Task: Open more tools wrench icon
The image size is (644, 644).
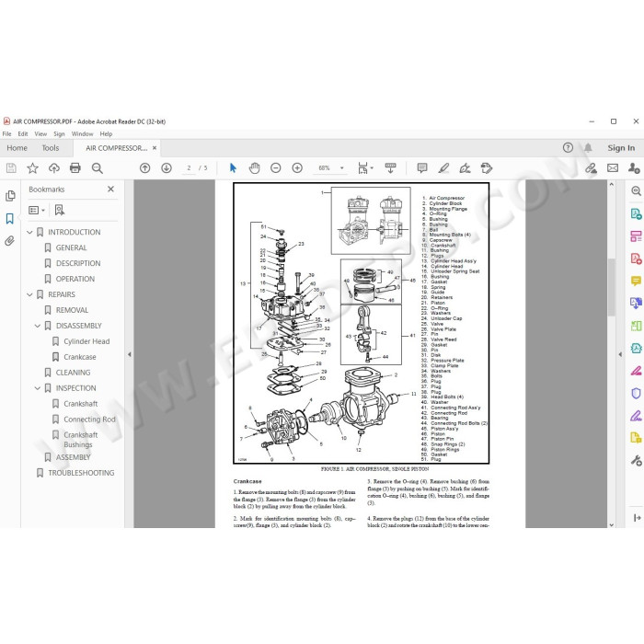Action: (x=636, y=460)
